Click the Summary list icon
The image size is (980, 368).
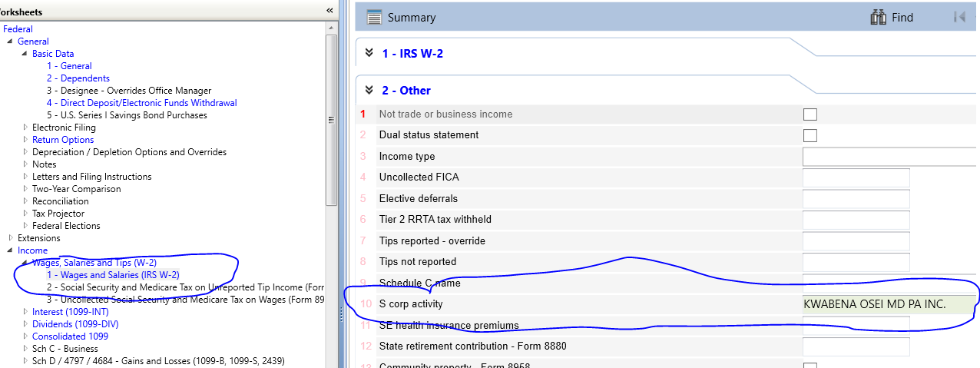[x=374, y=18]
